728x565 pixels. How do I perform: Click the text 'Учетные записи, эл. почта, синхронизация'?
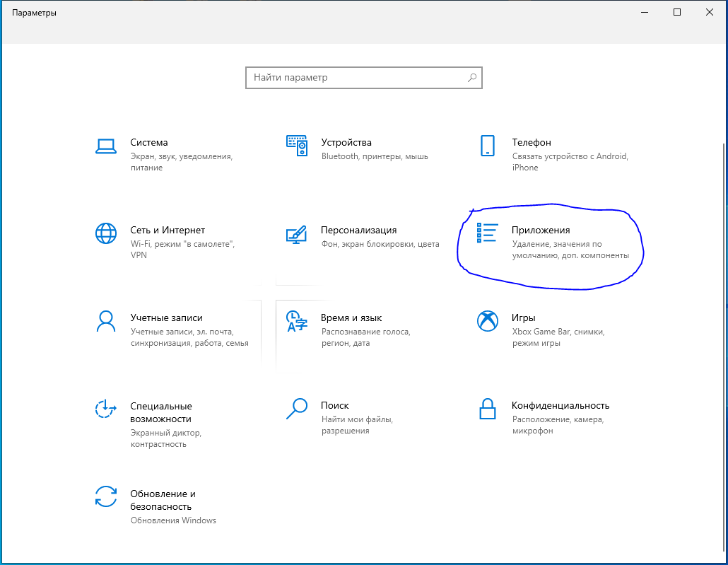click(189, 337)
